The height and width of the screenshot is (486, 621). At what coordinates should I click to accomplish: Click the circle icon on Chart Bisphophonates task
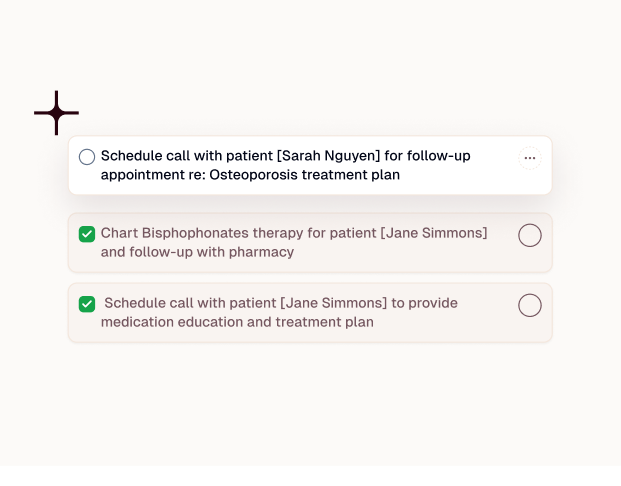point(530,235)
